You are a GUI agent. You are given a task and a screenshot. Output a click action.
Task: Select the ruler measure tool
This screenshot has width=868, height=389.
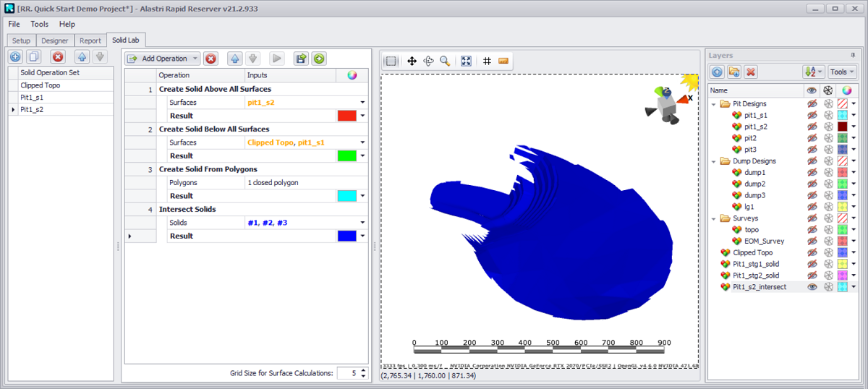tap(504, 61)
